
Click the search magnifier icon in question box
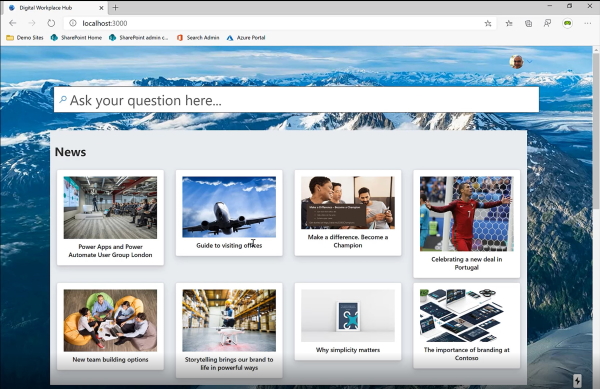[63, 100]
